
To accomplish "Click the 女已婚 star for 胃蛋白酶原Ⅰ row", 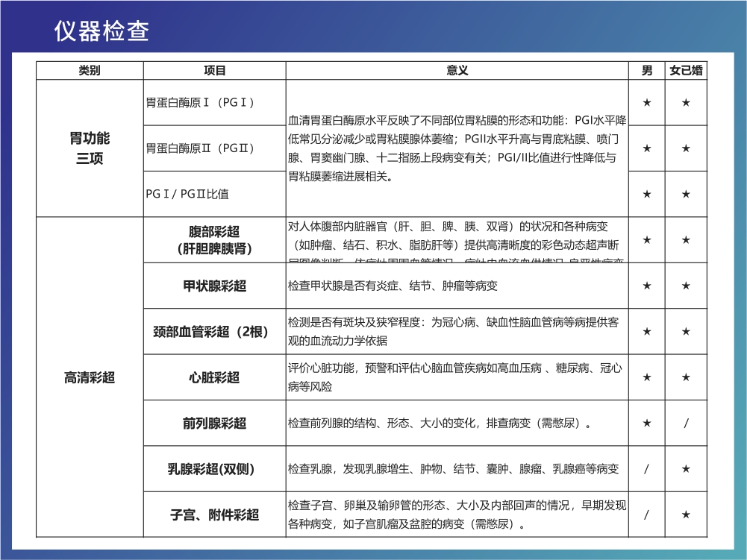I will click(x=686, y=102).
